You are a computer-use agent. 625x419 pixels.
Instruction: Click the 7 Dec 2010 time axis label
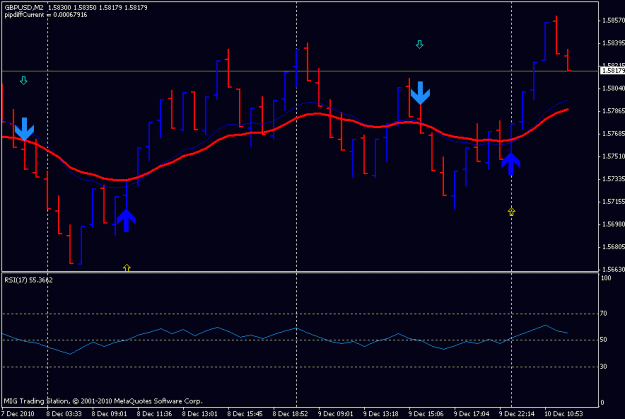pos(18,414)
